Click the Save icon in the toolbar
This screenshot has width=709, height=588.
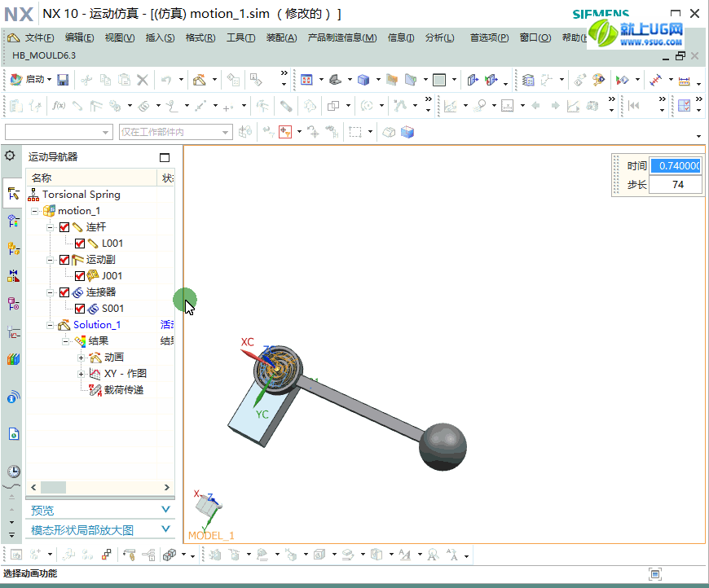point(63,80)
